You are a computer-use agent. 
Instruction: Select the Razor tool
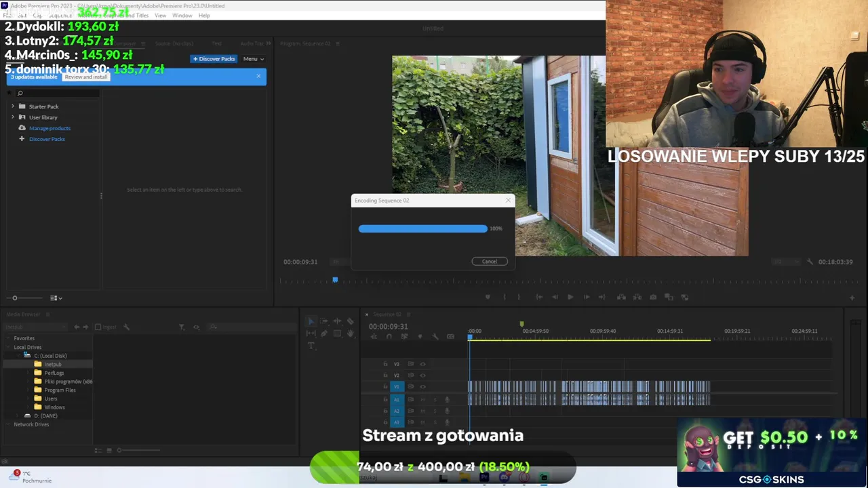(350, 321)
